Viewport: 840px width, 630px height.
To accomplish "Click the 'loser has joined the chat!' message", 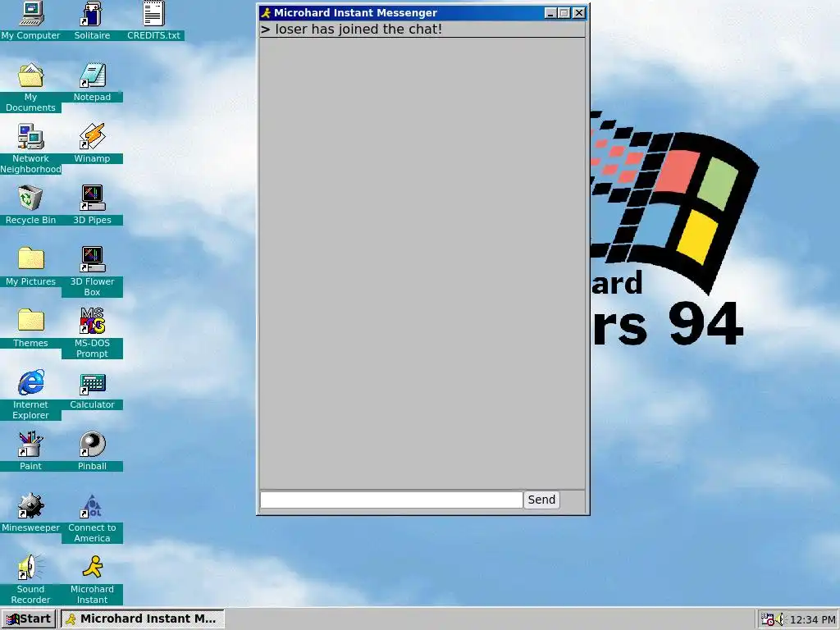I will point(358,29).
